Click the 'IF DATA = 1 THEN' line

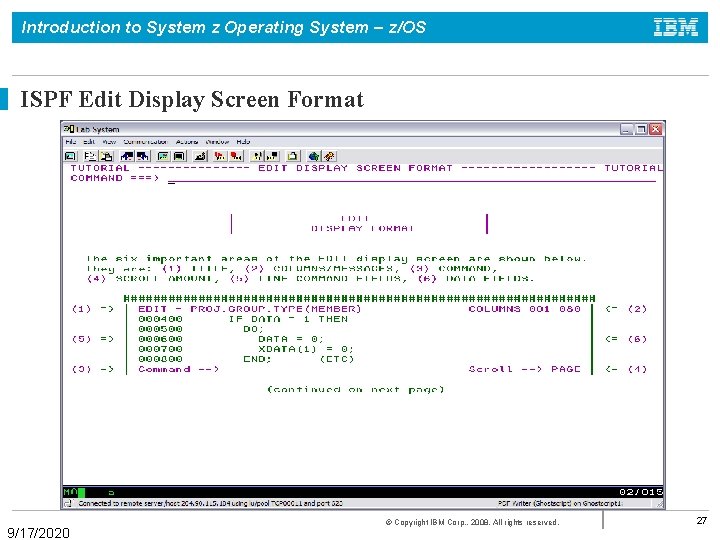tap(288, 319)
